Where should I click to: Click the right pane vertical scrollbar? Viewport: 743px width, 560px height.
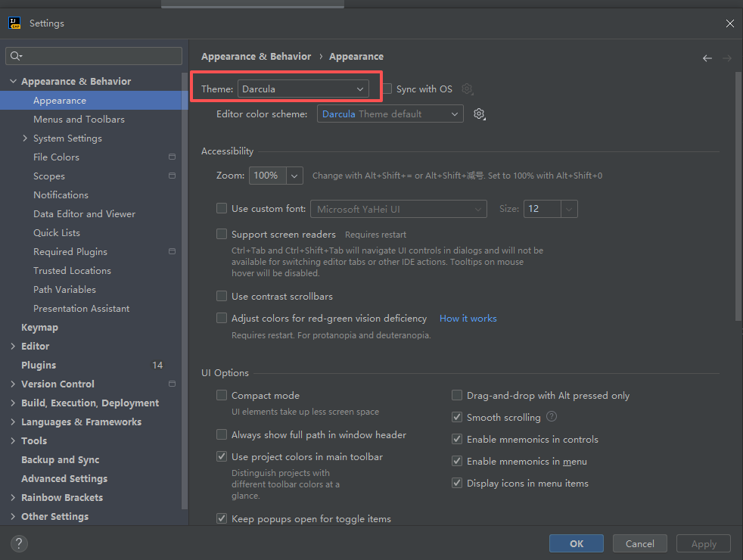point(738,197)
